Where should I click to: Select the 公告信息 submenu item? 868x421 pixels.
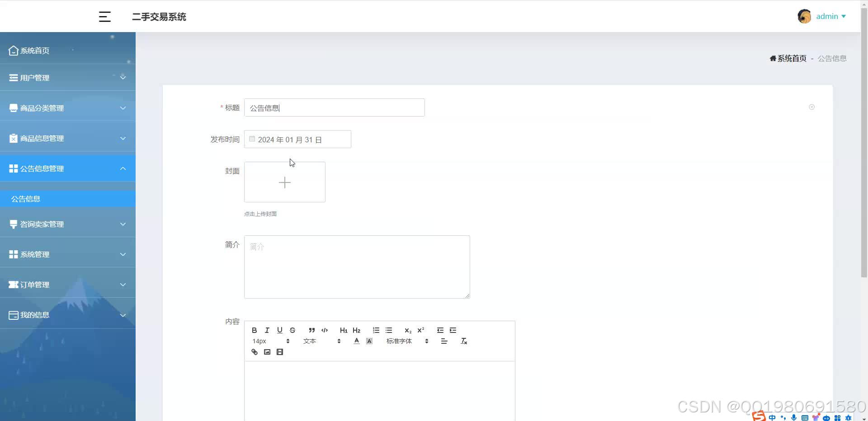click(68, 199)
